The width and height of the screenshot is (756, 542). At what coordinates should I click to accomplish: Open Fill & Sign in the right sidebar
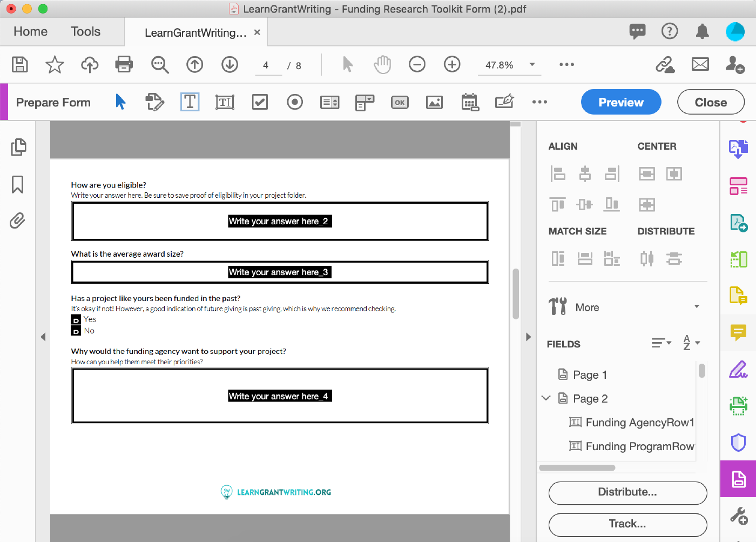(738, 369)
